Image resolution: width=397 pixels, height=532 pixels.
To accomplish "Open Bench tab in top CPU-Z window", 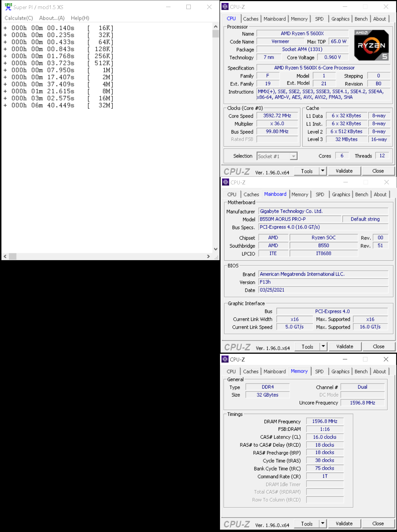I will pyautogui.click(x=361, y=19).
